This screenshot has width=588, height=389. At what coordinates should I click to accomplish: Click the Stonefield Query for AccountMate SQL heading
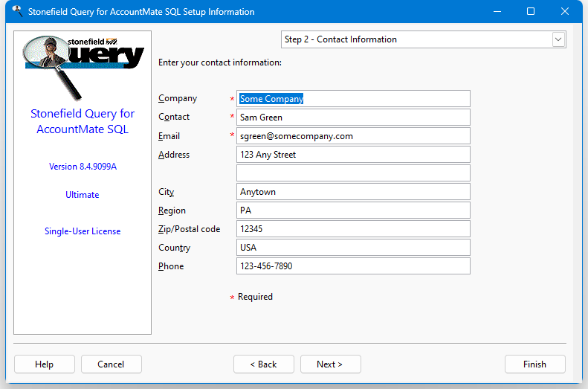(83, 121)
